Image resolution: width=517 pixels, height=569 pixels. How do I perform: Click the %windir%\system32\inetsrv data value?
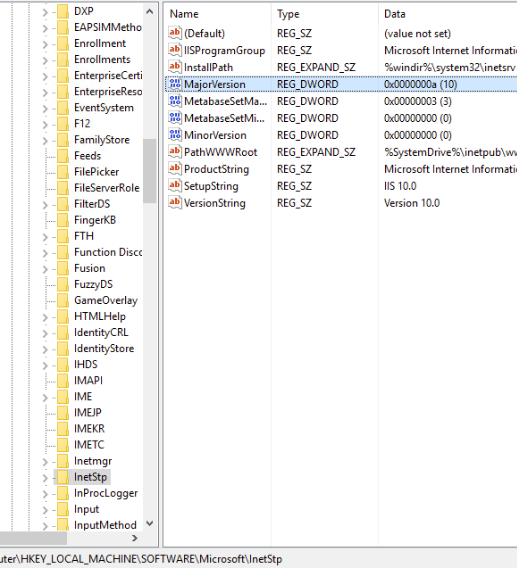[450, 67]
